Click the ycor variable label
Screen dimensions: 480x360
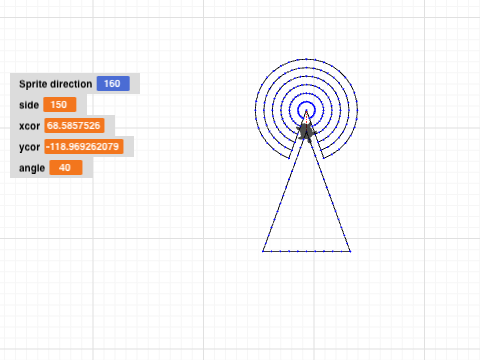(30, 147)
